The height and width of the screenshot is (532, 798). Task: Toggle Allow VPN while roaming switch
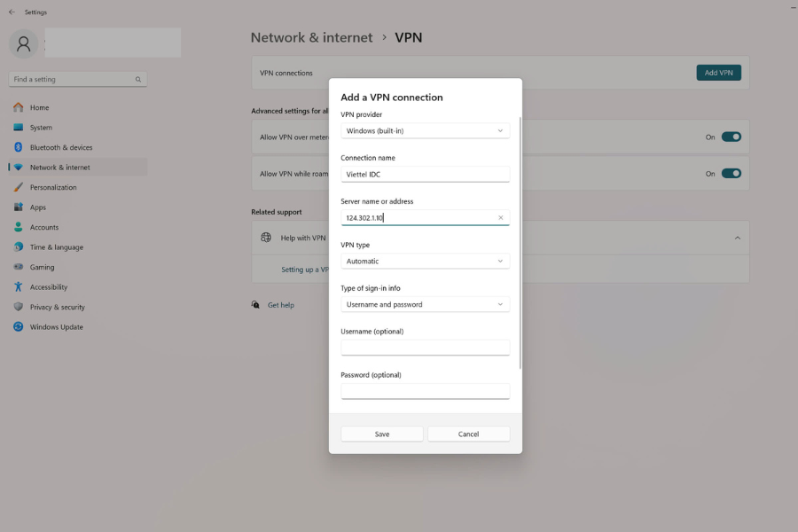[731, 174]
